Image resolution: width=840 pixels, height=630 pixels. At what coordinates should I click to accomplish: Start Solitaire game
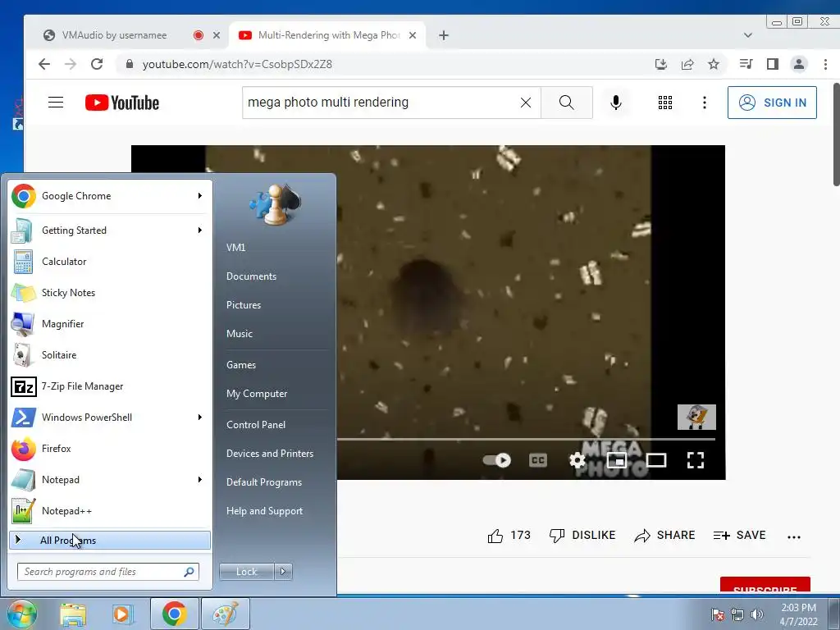(109, 354)
